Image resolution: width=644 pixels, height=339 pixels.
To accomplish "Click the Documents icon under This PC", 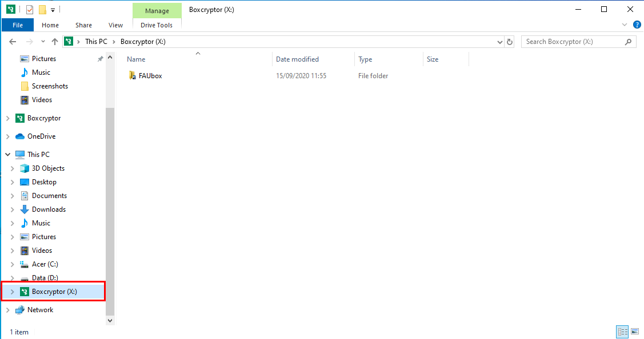I will (25, 196).
